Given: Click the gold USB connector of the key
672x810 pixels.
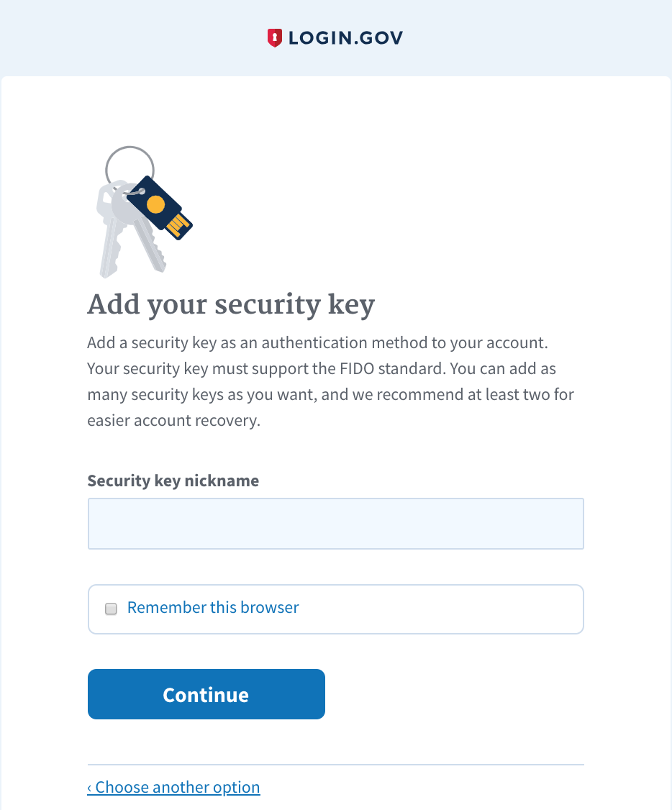Looking at the screenshot, I should (179, 226).
